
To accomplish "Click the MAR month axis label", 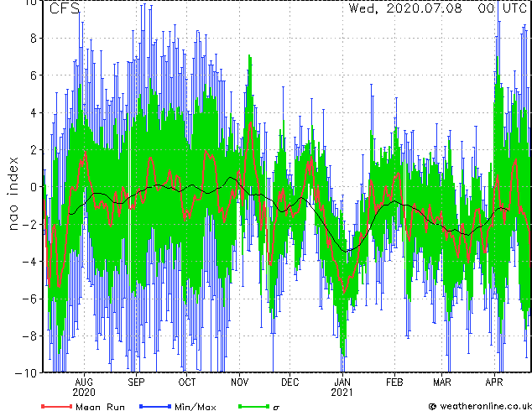I will (442, 382).
